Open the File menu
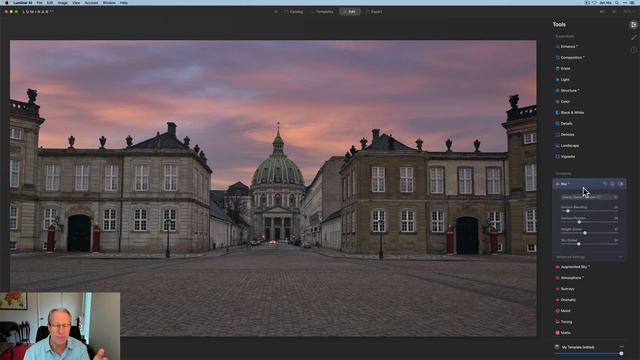 (x=39, y=2)
